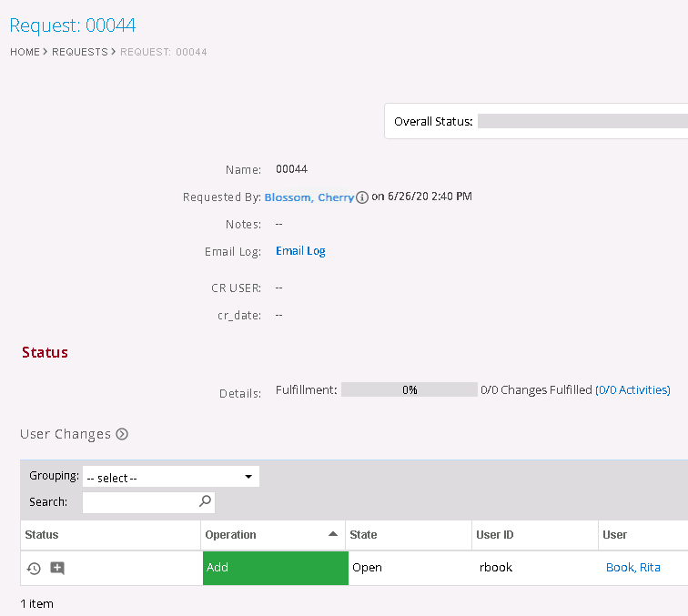This screenshot has height=616, width=688.
Task: Click into the Search text field
Action: (139, 502)
